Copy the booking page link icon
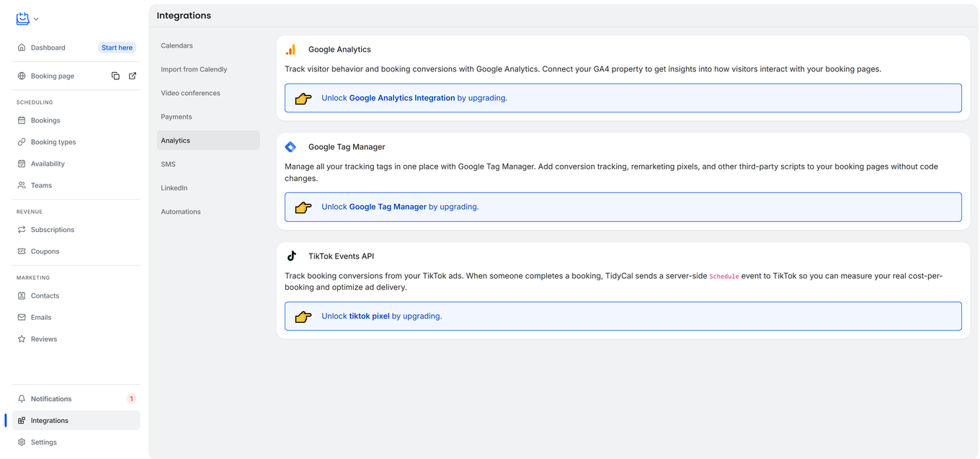The image size is (980, 459). point(115,76)
